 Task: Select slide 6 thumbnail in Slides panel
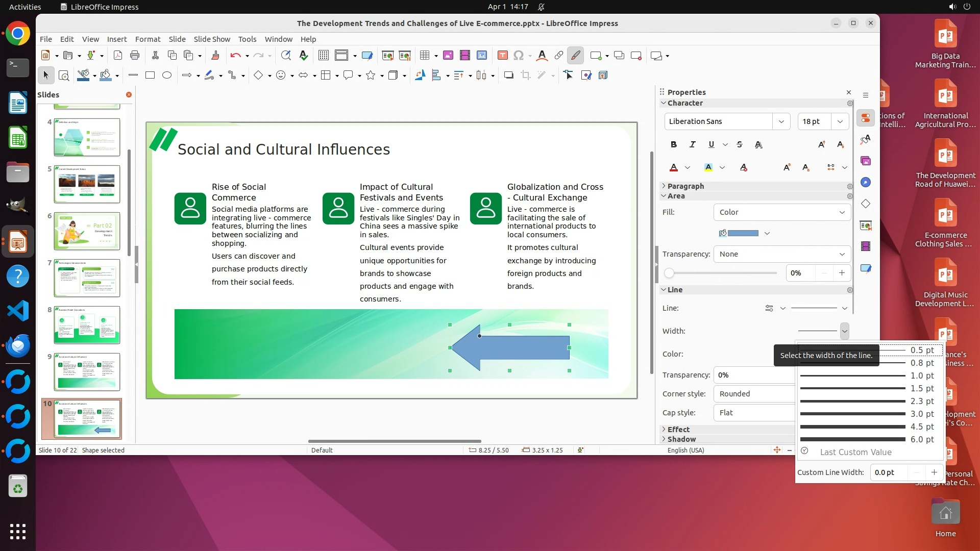click(x=87, y=231)
